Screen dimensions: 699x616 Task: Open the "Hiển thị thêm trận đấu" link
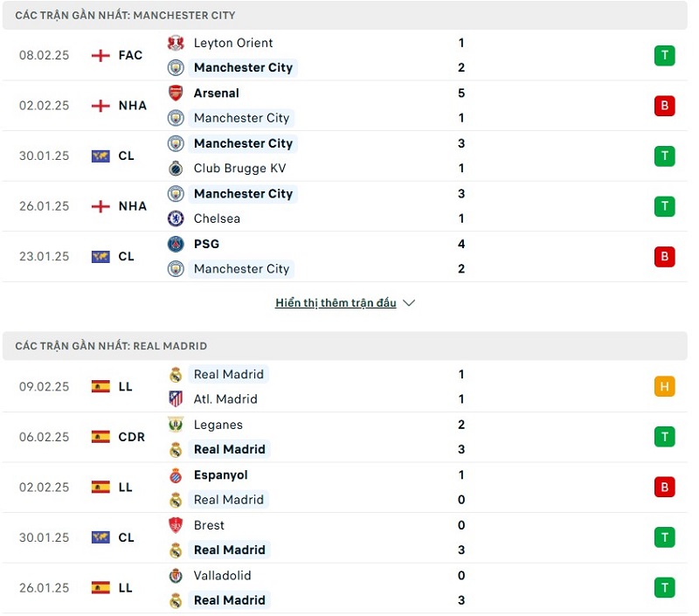(336, 303)
